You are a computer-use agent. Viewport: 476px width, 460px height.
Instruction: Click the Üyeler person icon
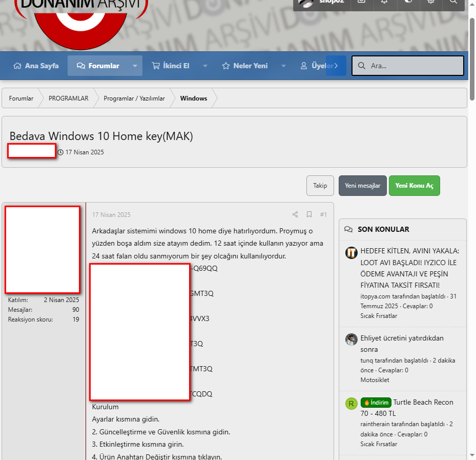(303, 66)
